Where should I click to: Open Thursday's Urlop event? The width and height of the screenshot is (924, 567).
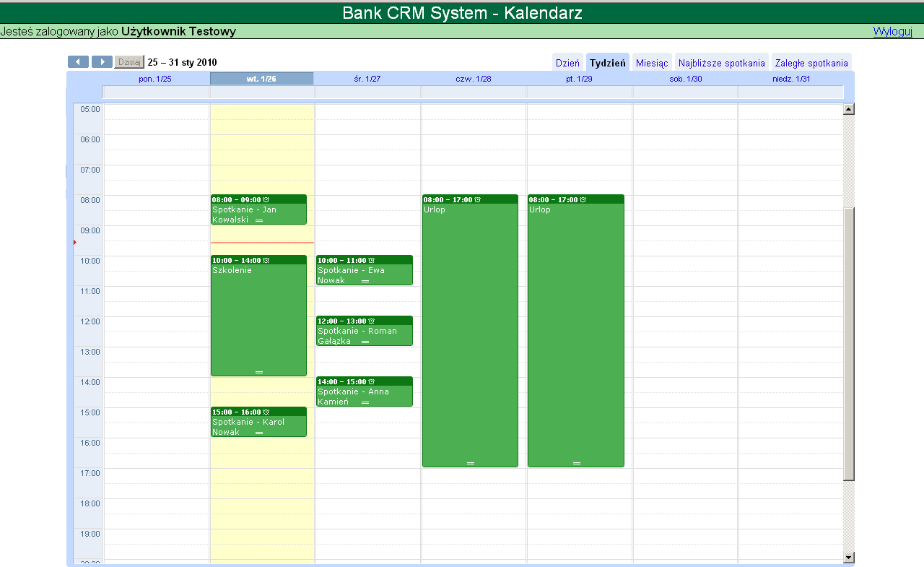coord(470,331)
